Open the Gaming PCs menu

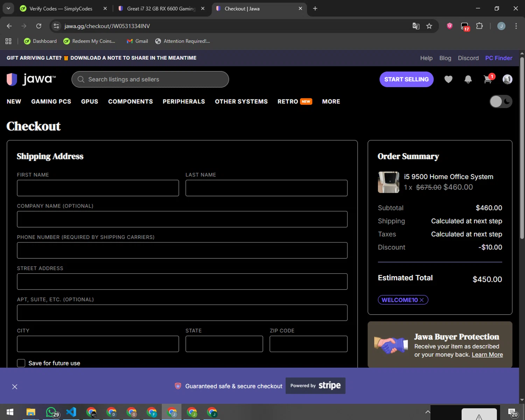(51, 101)
